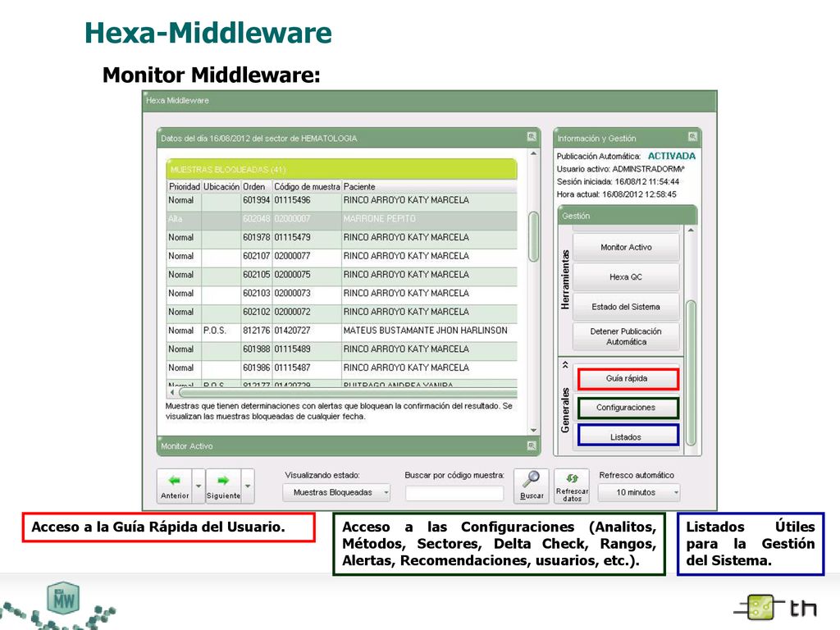Click the Prioridad column header

tap(185, 186)
